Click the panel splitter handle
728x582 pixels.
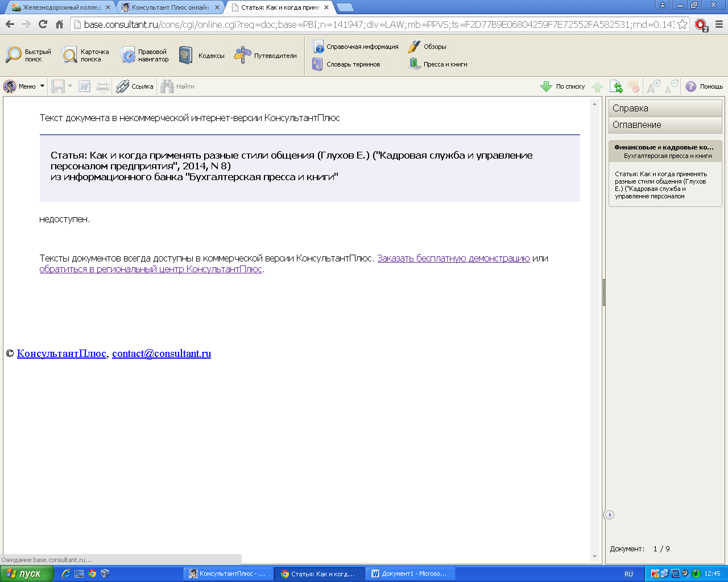click(x=603, y=293)
